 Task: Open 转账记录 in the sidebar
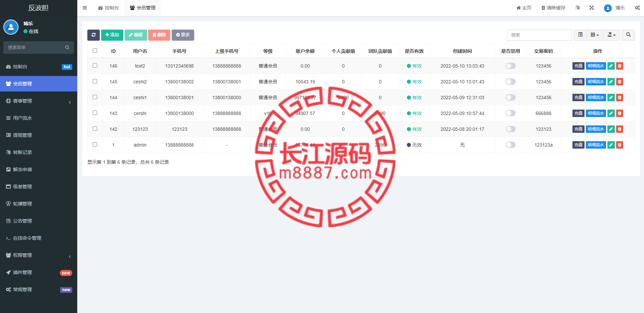pyautogui.click(x=39, y=152)
